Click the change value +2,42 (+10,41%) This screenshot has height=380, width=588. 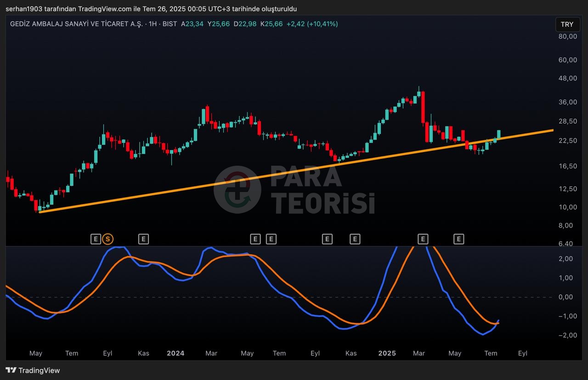pos(312,24)
